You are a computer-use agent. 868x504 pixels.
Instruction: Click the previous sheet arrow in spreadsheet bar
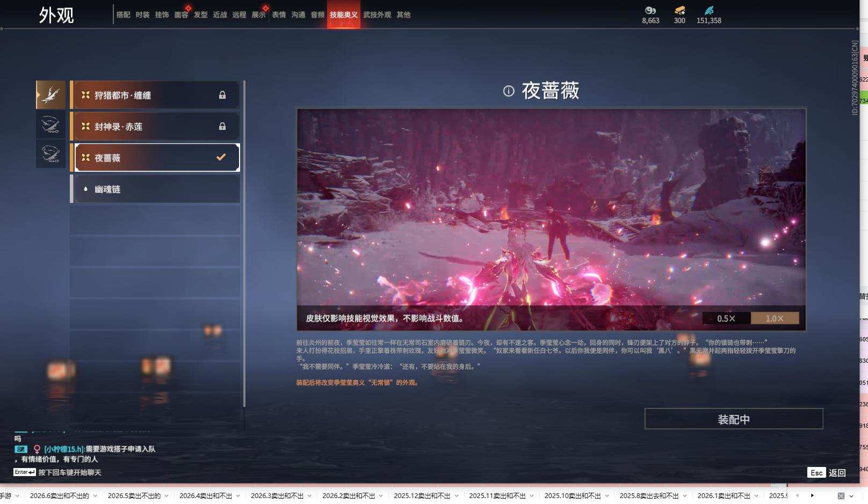pyautogui.click(x=797, y=495)
